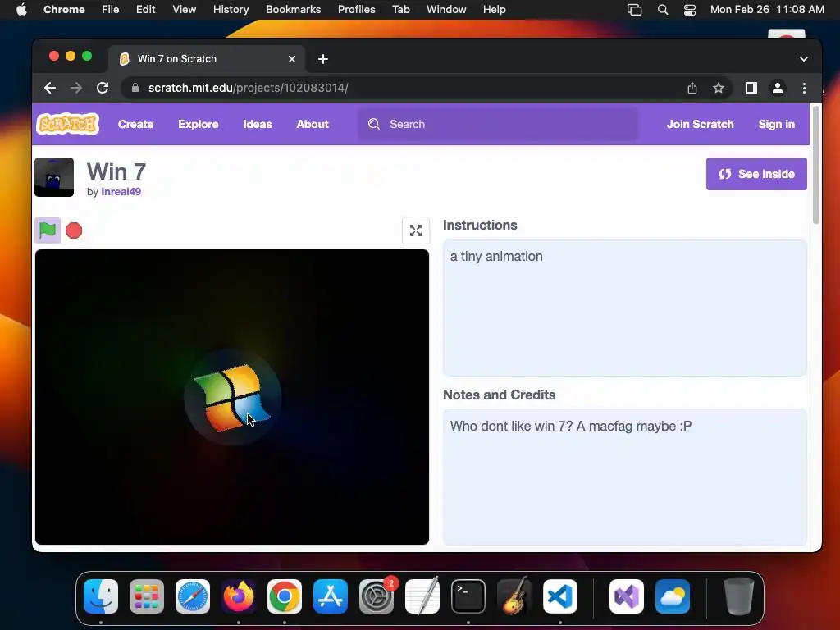Click the address bar URL
Screen dimensions: 840x630
point(248,88)
